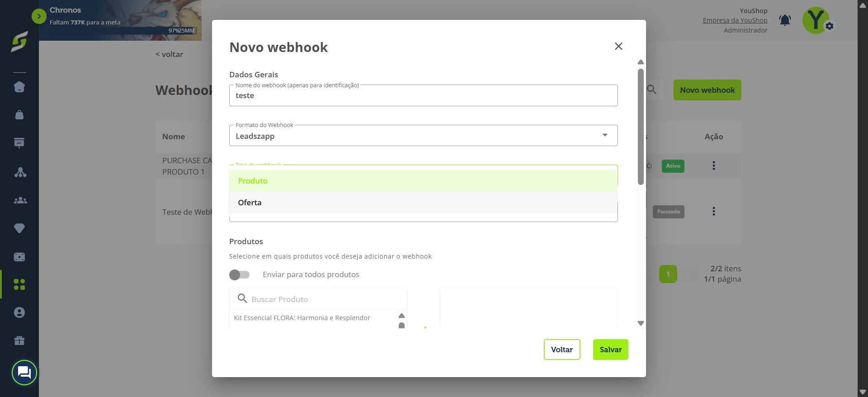Click the Pausado status badge

[x=668, y=212]
